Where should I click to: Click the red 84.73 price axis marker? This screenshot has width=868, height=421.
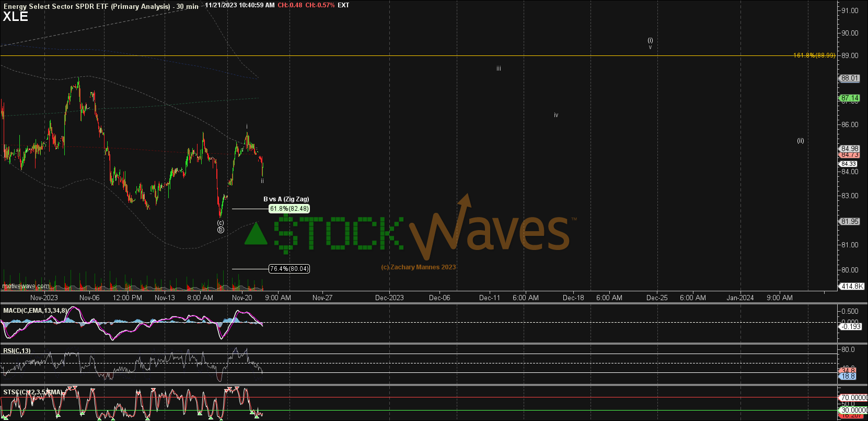tap(850, 155)
